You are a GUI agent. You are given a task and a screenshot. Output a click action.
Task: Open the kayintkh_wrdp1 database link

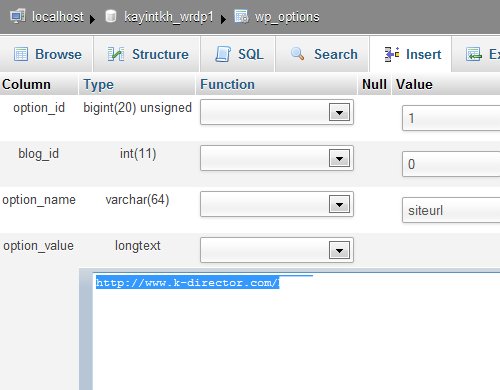(169, 17)
